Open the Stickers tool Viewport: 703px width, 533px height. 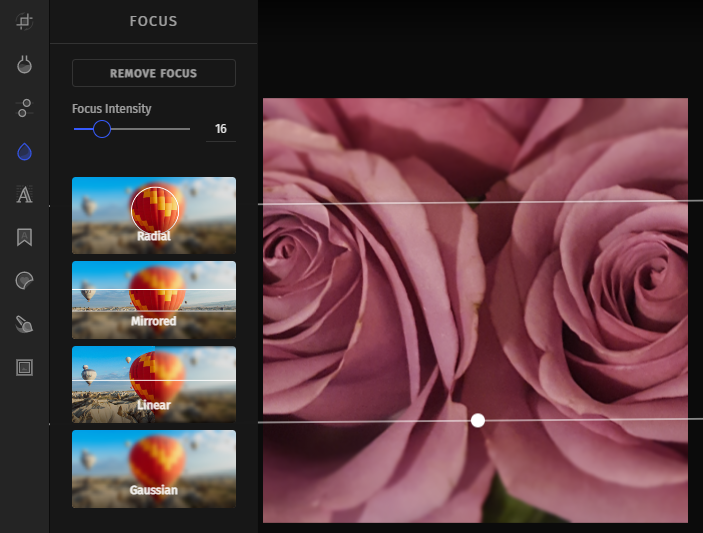coord(24,281)
